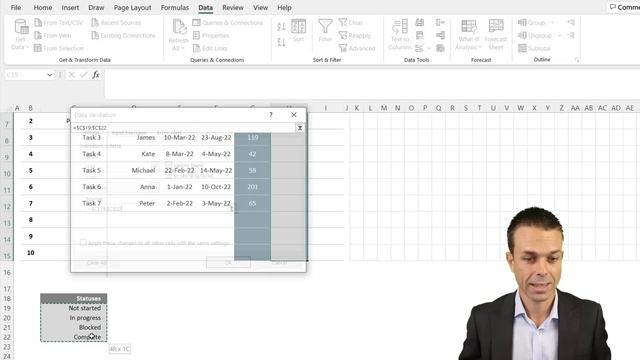Open the Ungroup dropdown in Outline
The width and height of the screenshot is (640, 360).
tap(539, 36)
